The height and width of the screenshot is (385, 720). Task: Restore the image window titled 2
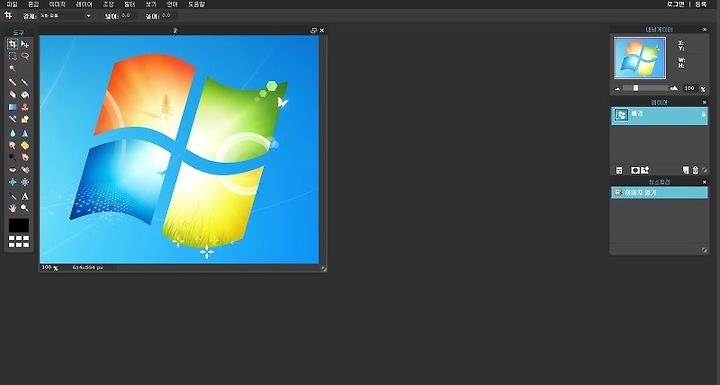tap(314, 30)
